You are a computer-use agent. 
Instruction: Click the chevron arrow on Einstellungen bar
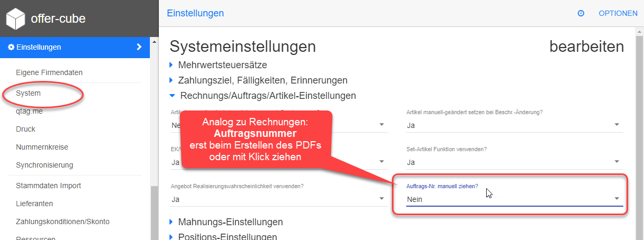(139, 47)
